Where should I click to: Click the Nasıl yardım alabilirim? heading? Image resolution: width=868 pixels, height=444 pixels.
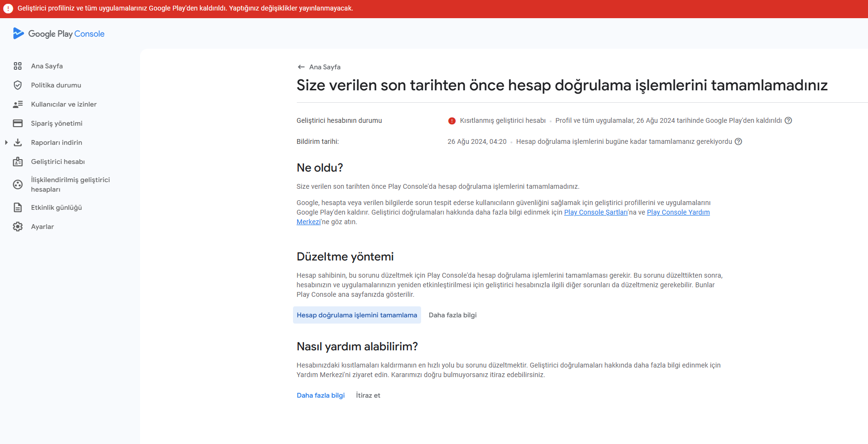[357, 347]
